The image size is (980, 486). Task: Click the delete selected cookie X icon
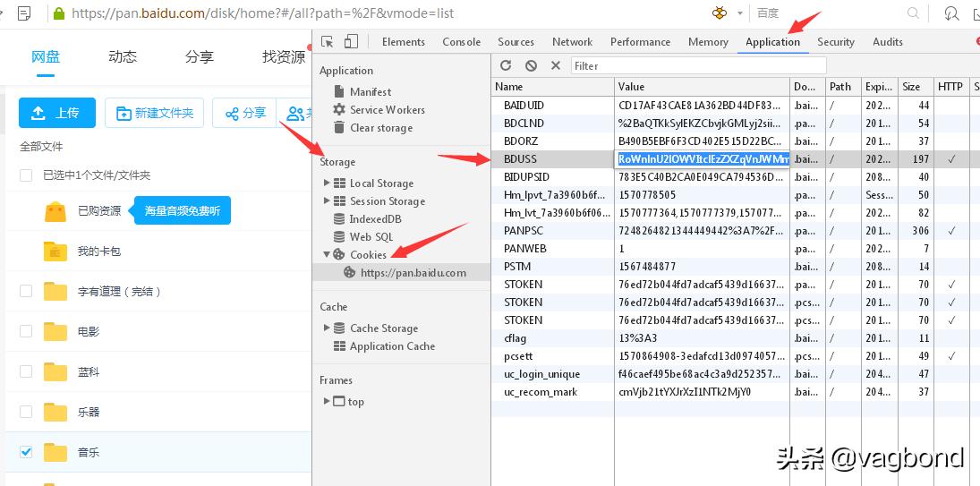point(555,65)
